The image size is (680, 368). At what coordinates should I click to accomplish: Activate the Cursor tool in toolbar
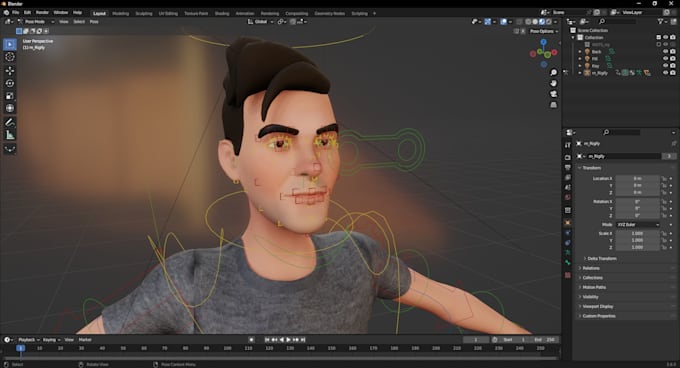pos(10,57)
